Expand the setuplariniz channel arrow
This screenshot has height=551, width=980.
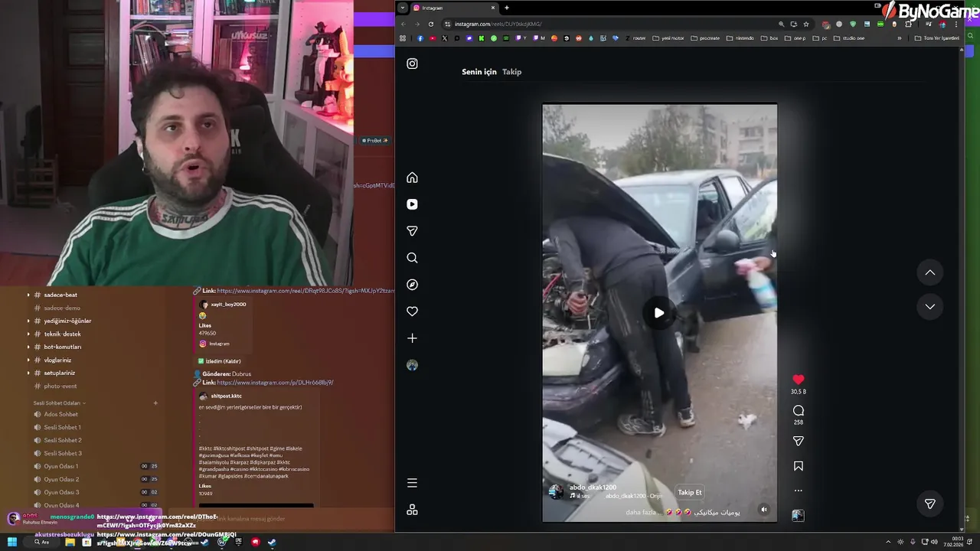point(28,373)
